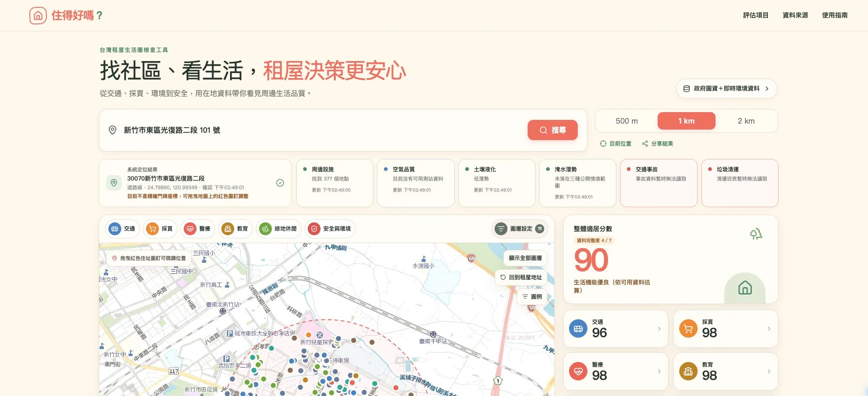This screenshot has height=396, width=868.
Task: Click the 城市車旅 parking icon on the map
Action: (230, 334)
